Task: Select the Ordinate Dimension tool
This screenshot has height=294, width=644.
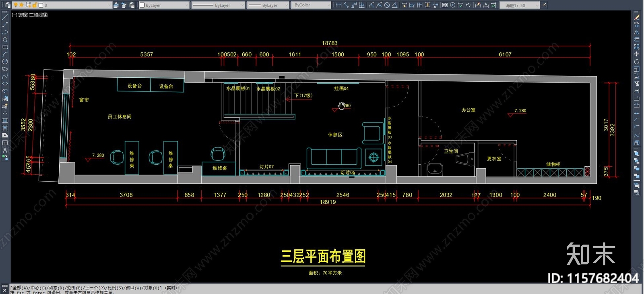Action: click(x=361, y=5)
